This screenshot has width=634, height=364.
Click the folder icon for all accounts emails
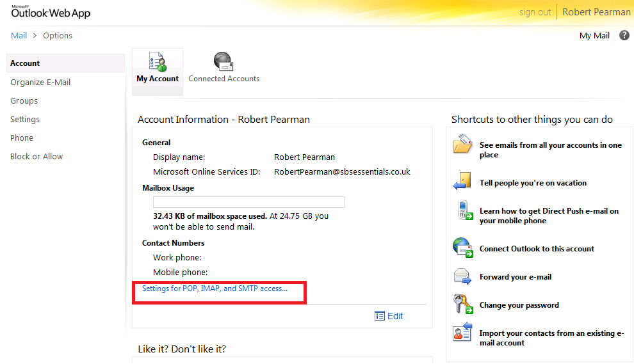[x=462, y=145]
